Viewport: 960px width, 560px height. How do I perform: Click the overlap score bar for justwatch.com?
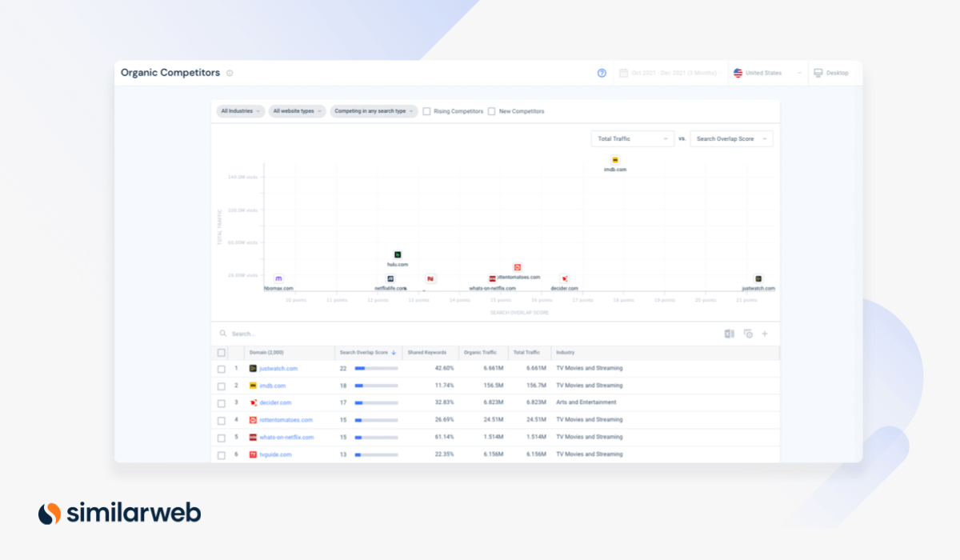376,369
